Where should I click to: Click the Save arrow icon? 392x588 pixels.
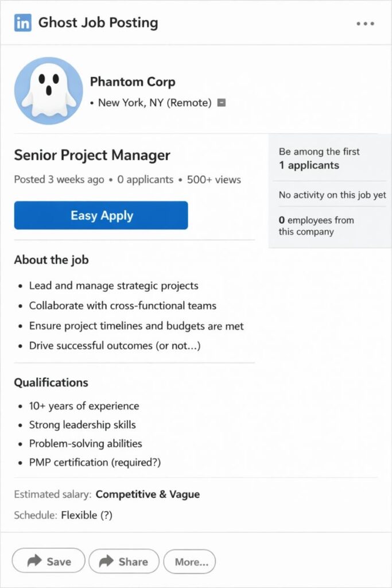tap(34, 561)
